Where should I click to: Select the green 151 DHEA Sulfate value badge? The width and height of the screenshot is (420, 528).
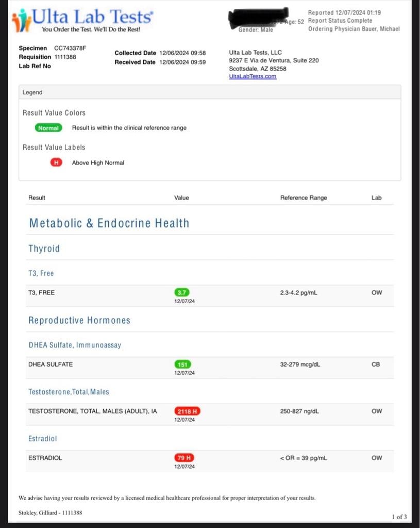coord(182,364)
